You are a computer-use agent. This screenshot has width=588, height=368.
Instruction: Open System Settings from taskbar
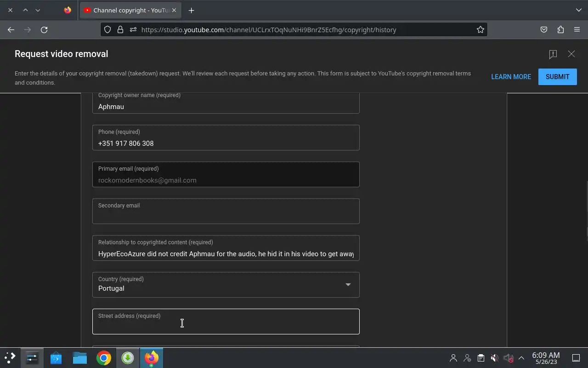32,358
